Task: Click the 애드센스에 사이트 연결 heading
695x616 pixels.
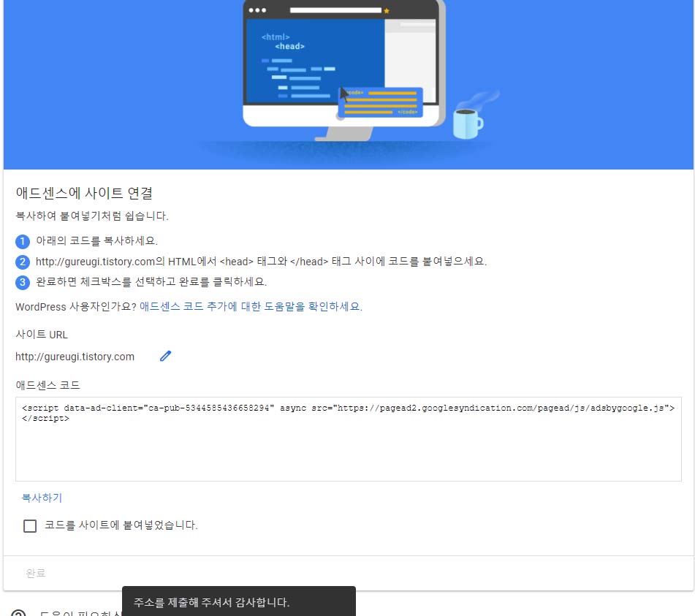Action: pyautogui.click(x=84, y=193)
